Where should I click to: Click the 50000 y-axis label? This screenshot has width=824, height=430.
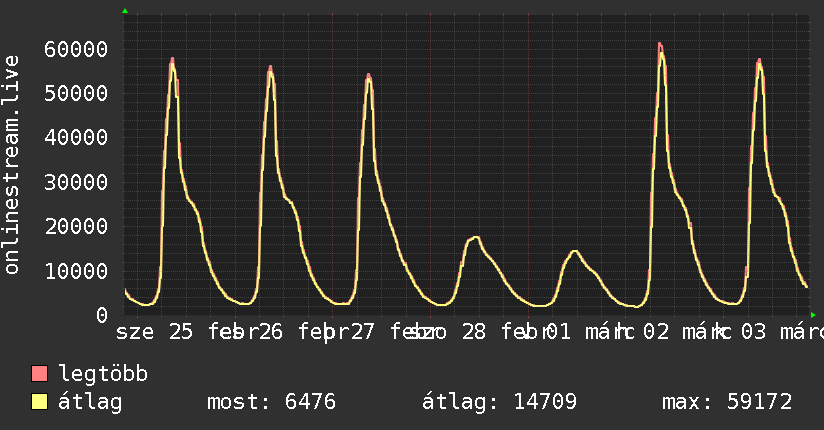coord(76,94)
